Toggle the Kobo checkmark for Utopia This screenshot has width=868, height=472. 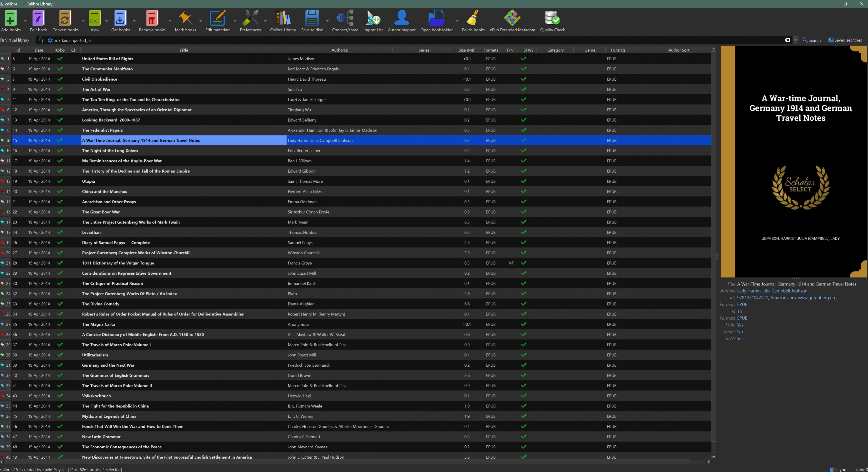click(x=60, y=181)
